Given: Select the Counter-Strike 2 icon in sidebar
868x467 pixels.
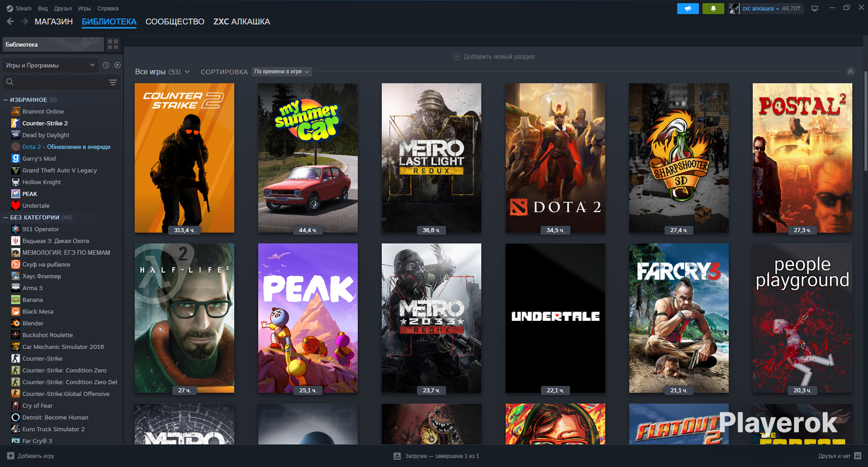Looking at the screenshot, I should (x=15, y=123).
